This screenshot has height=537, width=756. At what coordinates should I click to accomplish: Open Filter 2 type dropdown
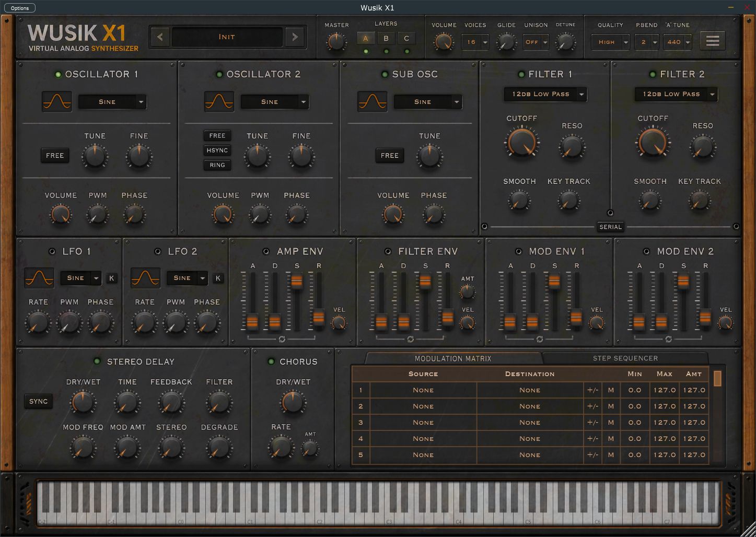677,94
